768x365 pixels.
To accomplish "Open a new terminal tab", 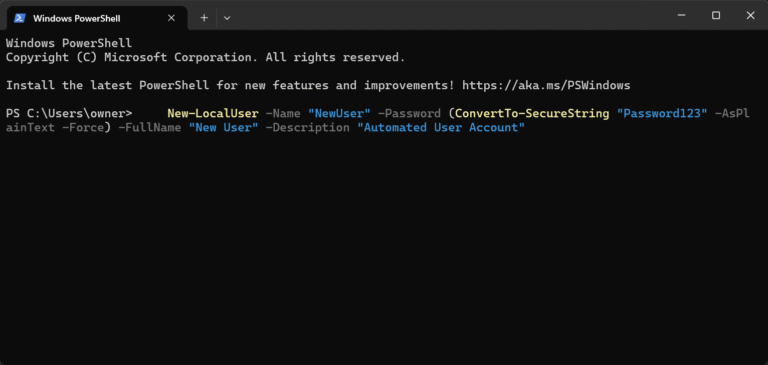I will pyautogui.click(x=204, y=18).
